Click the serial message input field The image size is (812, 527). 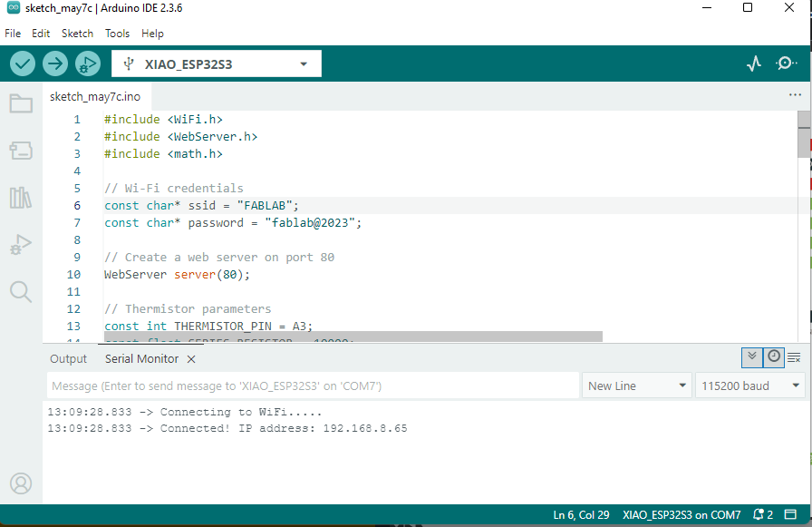point(313,386)
